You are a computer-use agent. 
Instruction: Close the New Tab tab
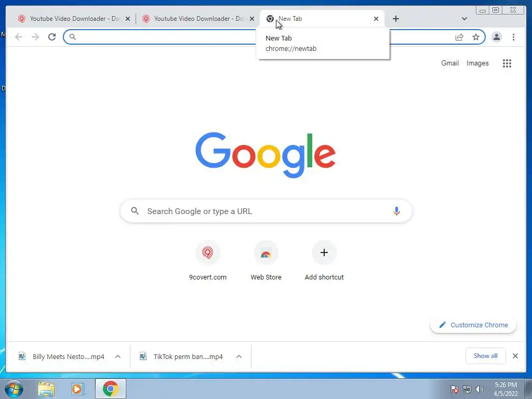tap(376, 19)
